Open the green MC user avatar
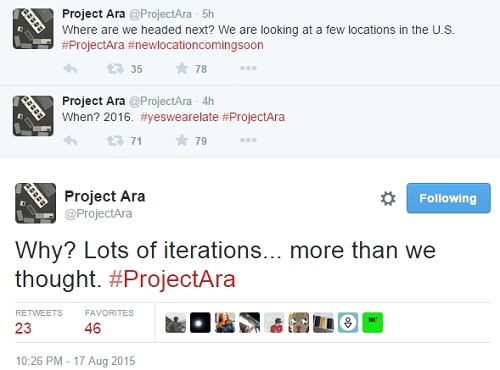The image size is (500, 370). point(373,322)
